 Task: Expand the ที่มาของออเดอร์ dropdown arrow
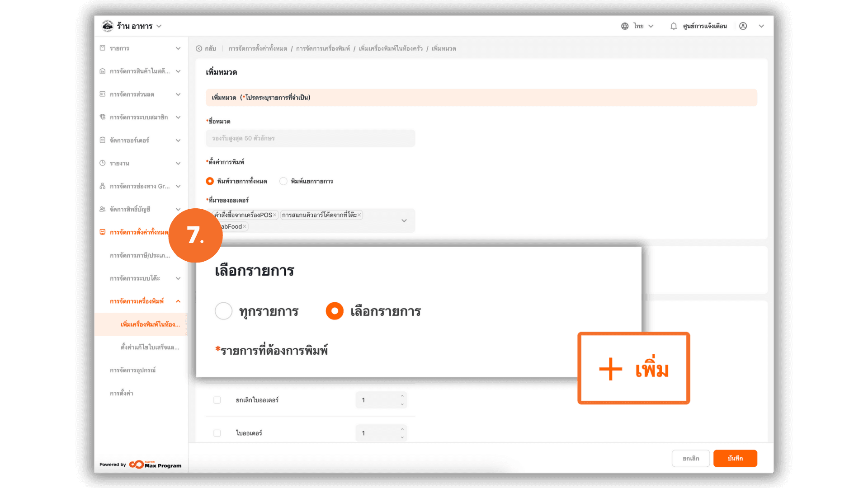pyautogui.click(x=404, y=221)
